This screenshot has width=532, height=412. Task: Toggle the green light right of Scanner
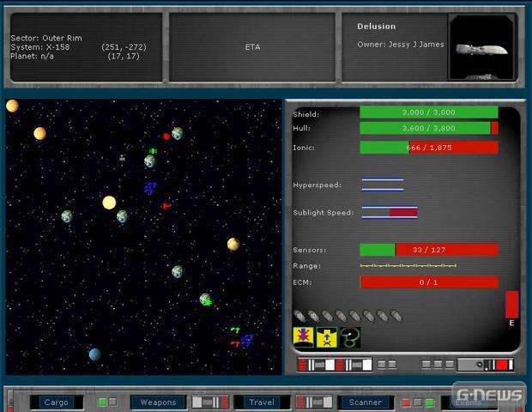coord(430,403)
